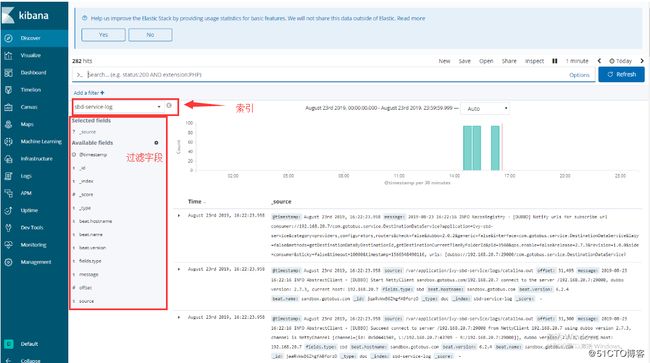The height and width of the screenshot is (363, 650).
Task: Click Open in the top menu
Action: (x=486, y=61)
